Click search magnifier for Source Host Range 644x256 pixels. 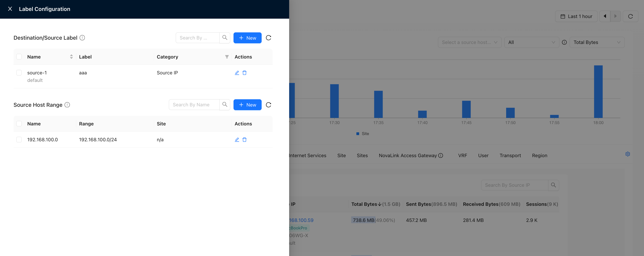pos(225,105)
